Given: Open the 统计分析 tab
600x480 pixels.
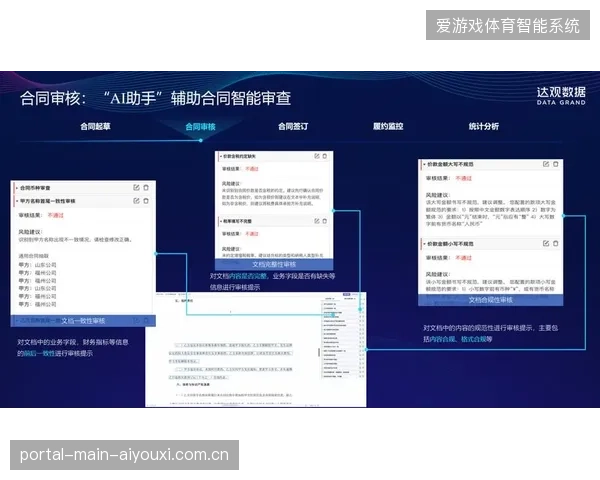Looking at the screenshot, I should [484, 126].
